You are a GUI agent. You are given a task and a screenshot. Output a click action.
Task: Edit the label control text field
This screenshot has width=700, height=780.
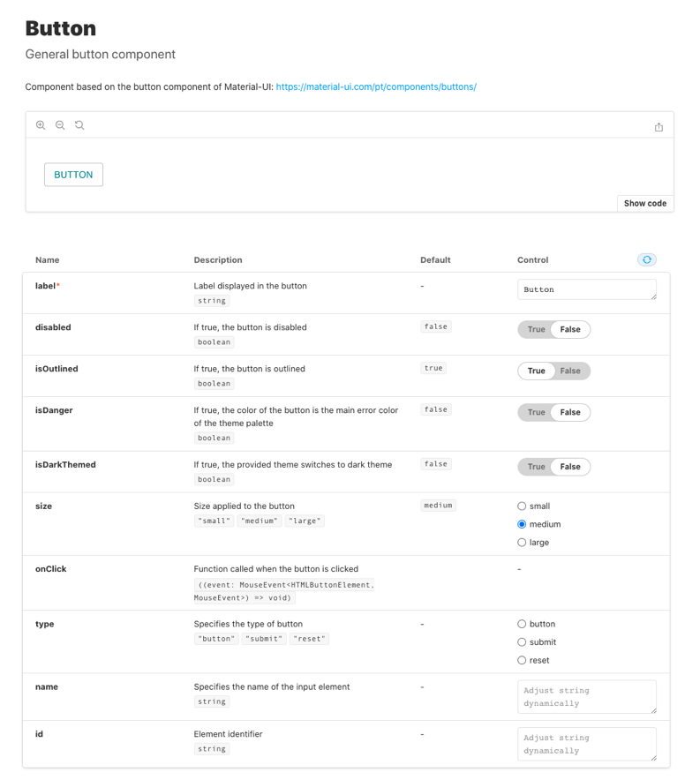(587, 289)
